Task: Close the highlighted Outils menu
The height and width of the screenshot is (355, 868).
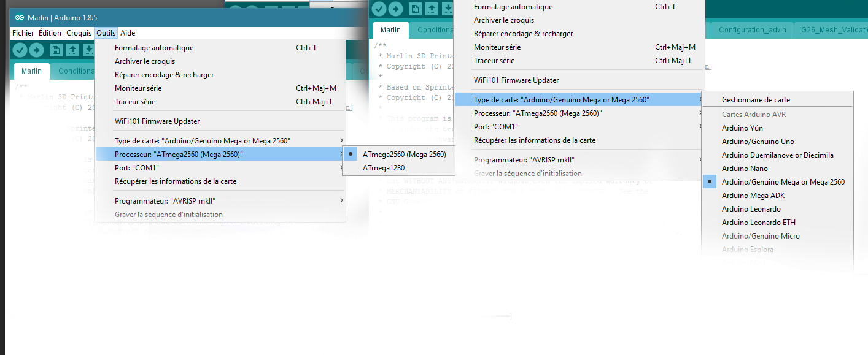Action: tap(106, 33)
